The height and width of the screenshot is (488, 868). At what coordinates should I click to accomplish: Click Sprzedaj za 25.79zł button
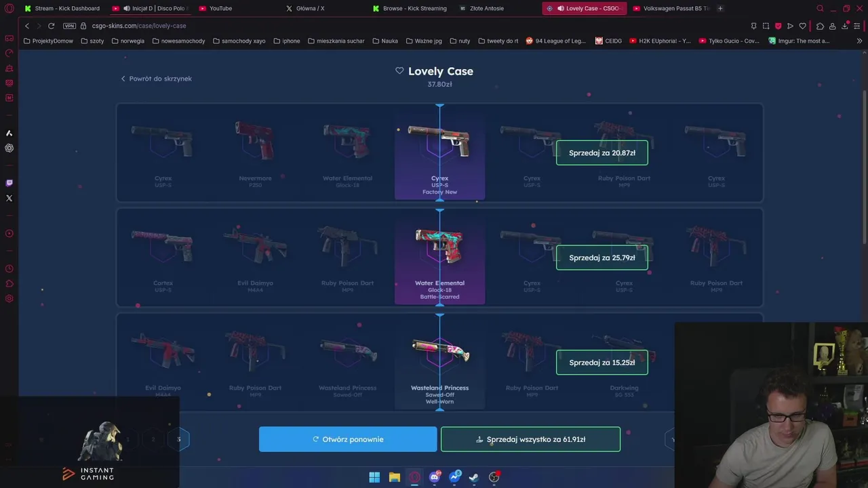602,258
